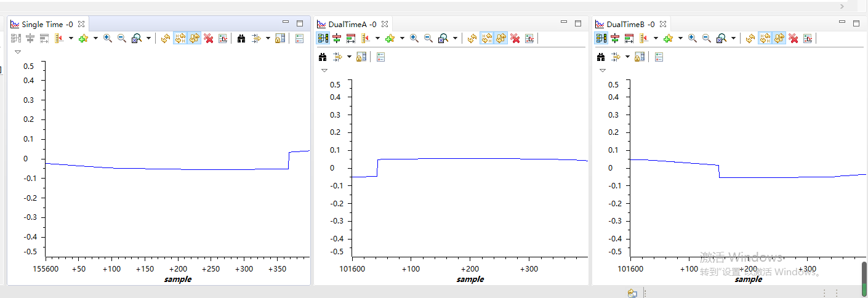This screenshot has width=868, height=298.
Task: Click red X reset icon in DualTimeA
Action: [x=515, y=38]
